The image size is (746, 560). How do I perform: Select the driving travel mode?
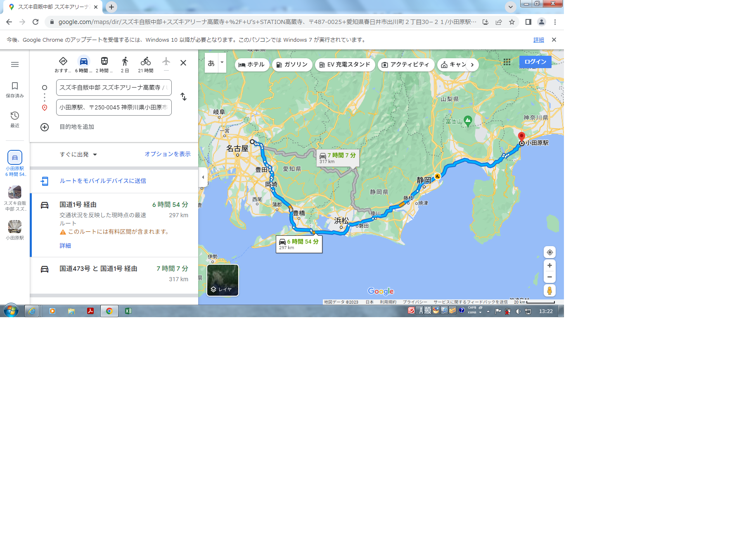[84, 64]
